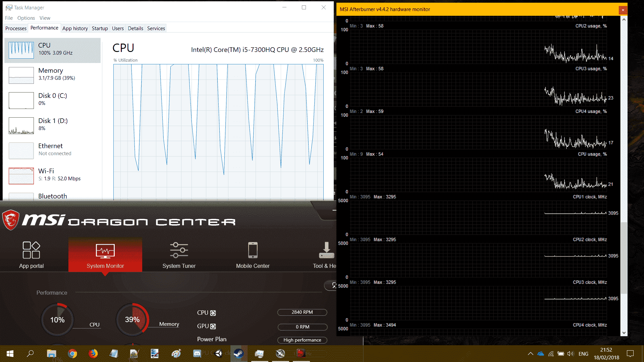Click the battery tray icon
The width and height of the screenshot is (644, 362).
(x=560, y=354)
